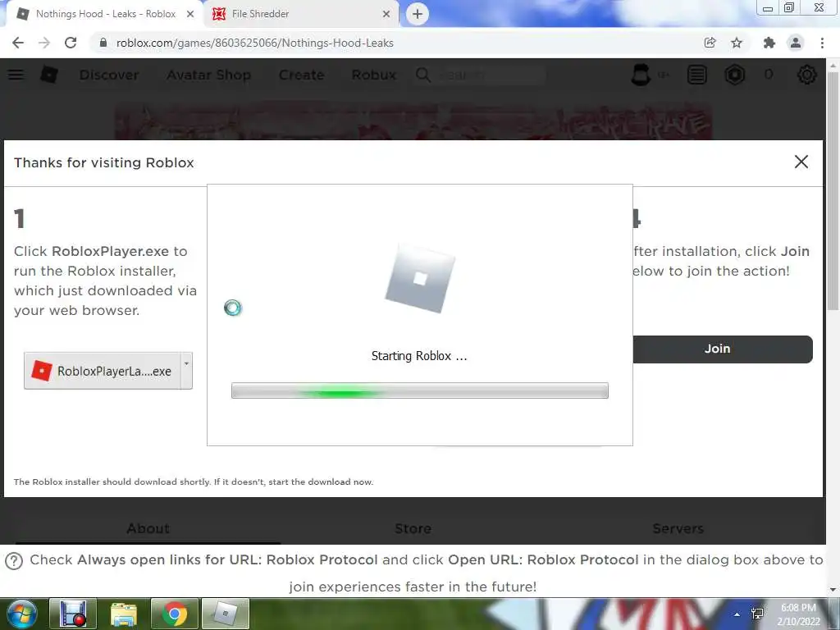The height and width of the screenshot is (630, 840).
Task: Show hidden system tray icons
Action: click(x=737, y=614)
